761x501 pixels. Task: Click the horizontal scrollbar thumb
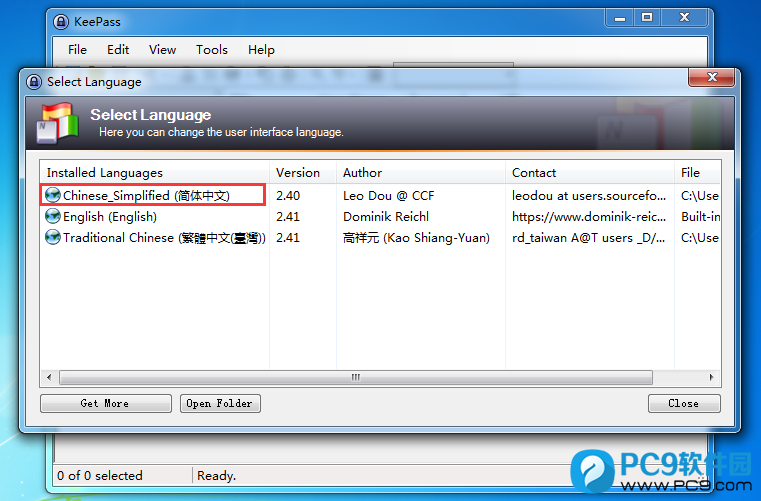pyautogui.click(x=356, y=377)
